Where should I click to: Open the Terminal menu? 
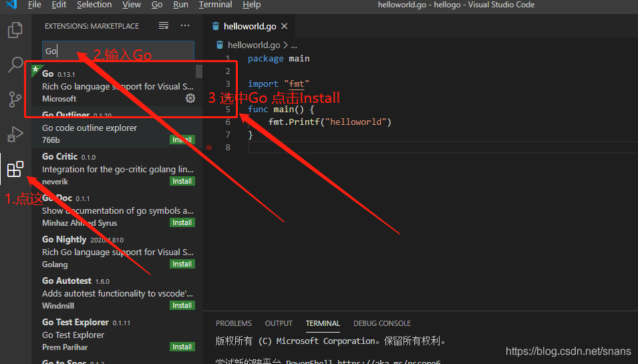tap(215, 5)
